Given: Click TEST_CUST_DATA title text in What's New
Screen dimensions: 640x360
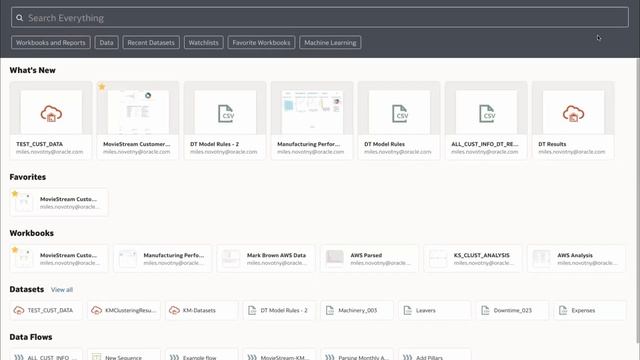Looking at the screenshot, I should pos(39,144).
